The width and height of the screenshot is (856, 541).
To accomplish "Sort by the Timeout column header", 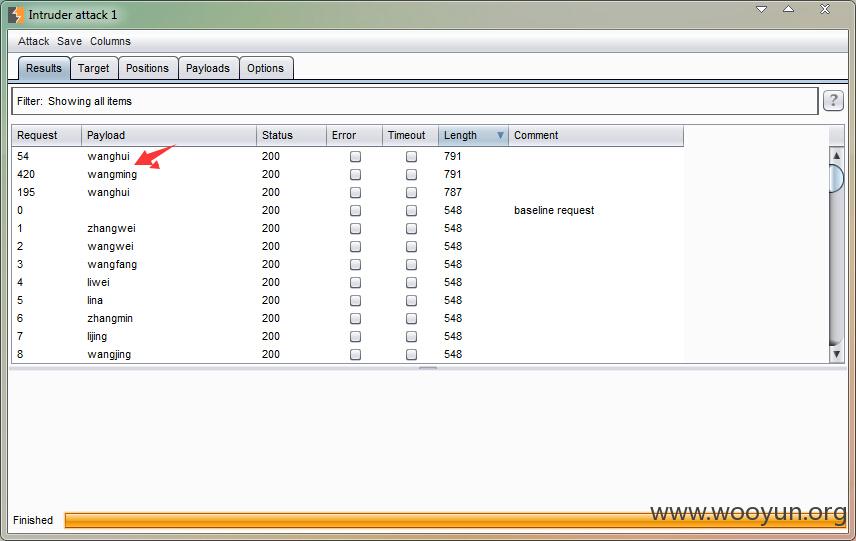I will click(410, 135).
